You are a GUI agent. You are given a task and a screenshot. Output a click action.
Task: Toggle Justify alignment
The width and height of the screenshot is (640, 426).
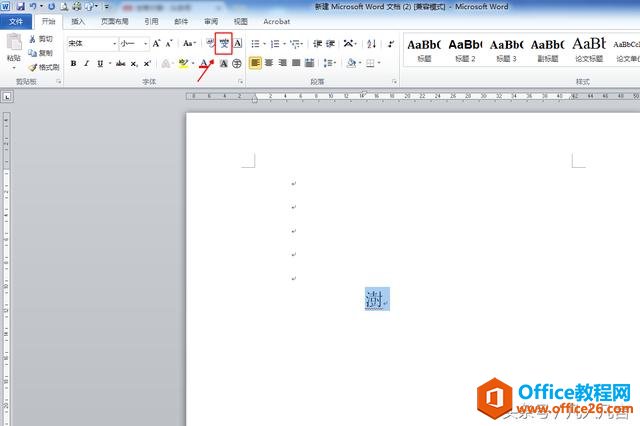click(x=296, y=63)
